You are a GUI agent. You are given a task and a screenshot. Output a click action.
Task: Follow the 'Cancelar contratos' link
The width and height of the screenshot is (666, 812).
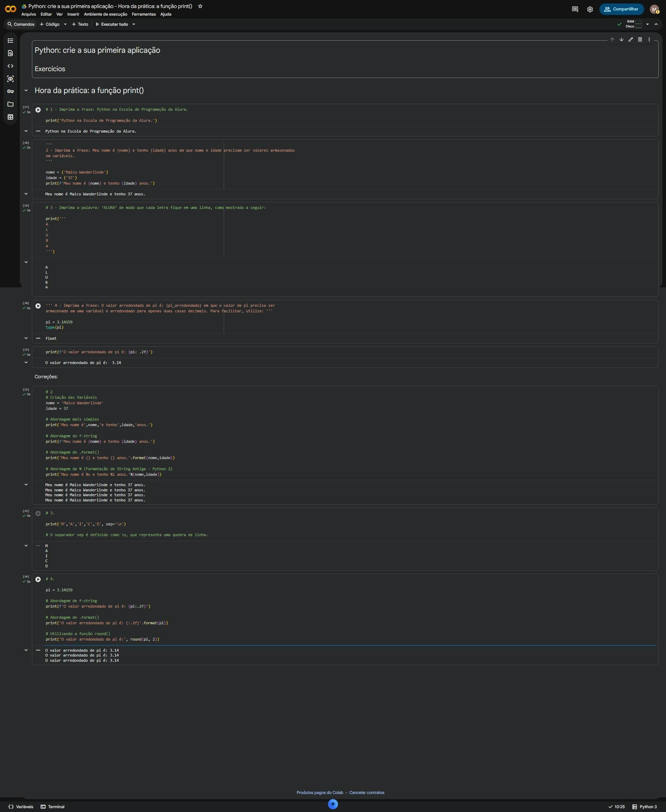click(x=366, y=793)
